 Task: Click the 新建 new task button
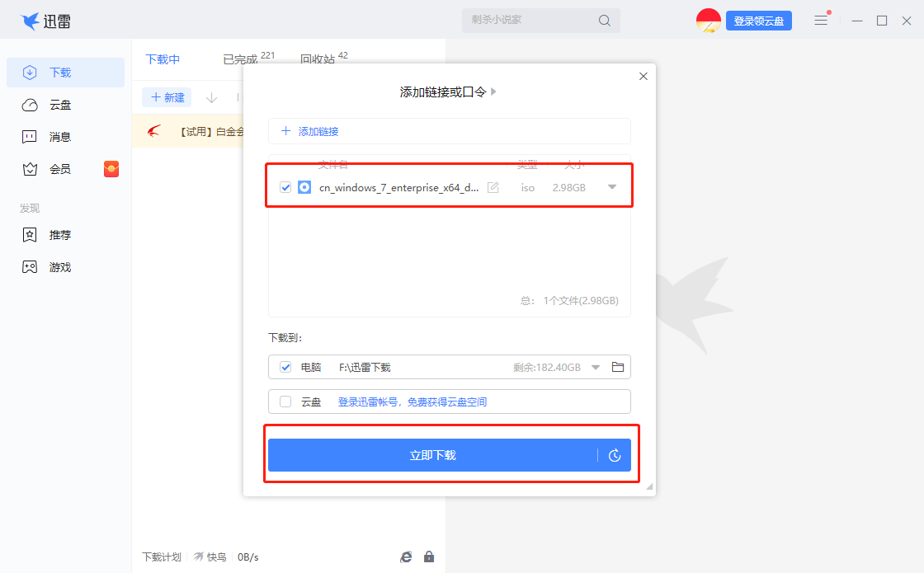pos(167,97)
